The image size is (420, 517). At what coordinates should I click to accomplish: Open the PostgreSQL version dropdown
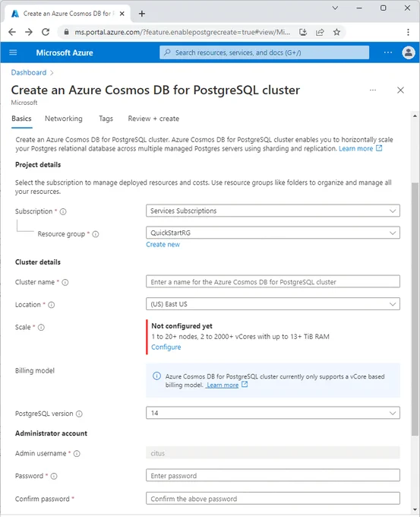click(x=273, y=413)
